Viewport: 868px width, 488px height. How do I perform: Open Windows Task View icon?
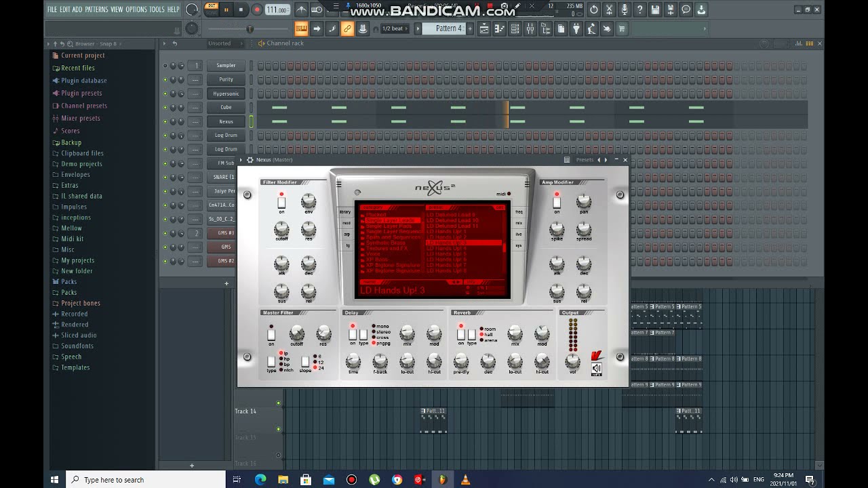point(237,480)
